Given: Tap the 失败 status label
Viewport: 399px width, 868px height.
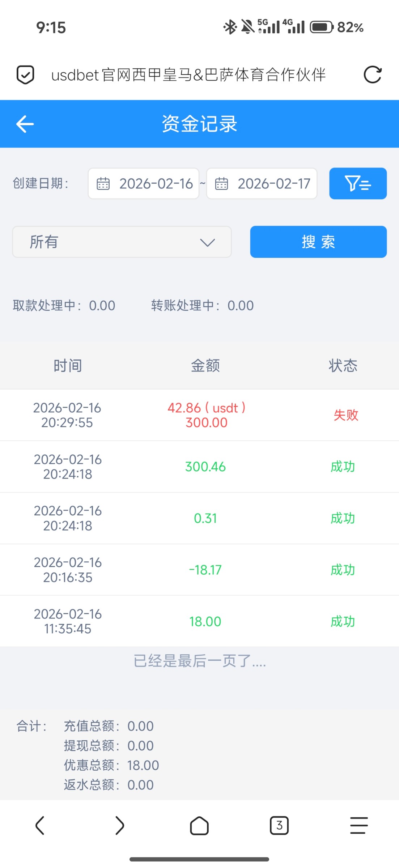Looking at the screenshot, I should 346,415.
